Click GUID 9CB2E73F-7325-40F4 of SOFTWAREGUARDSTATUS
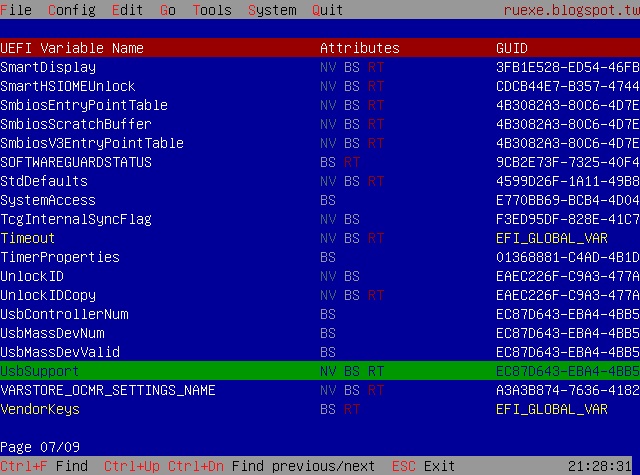The image size is (640, 475). [x=568, y=162]
